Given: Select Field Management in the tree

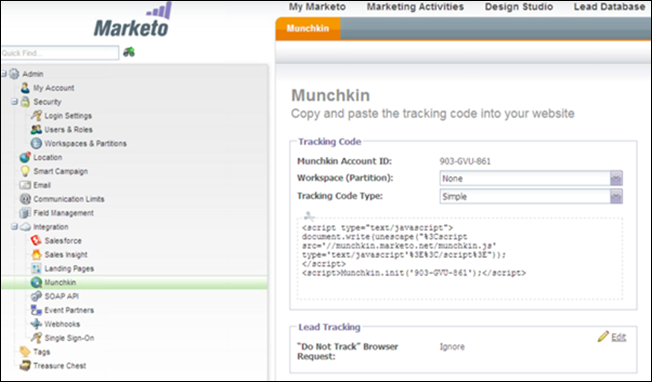Looking at the screenshot, I should pyautogui.click(x=63, y=213).
